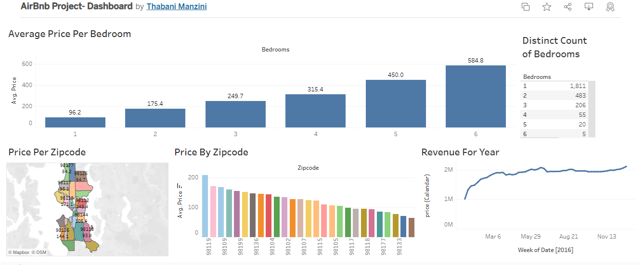Click the sort icon beside Avg. Price axis
The image size is (644, 265).
180,186
